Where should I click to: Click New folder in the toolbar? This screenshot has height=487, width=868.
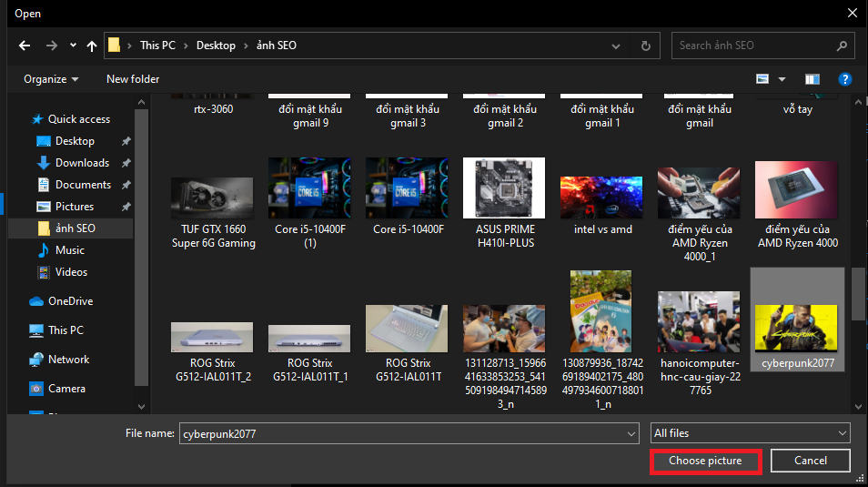click(133, 79)
